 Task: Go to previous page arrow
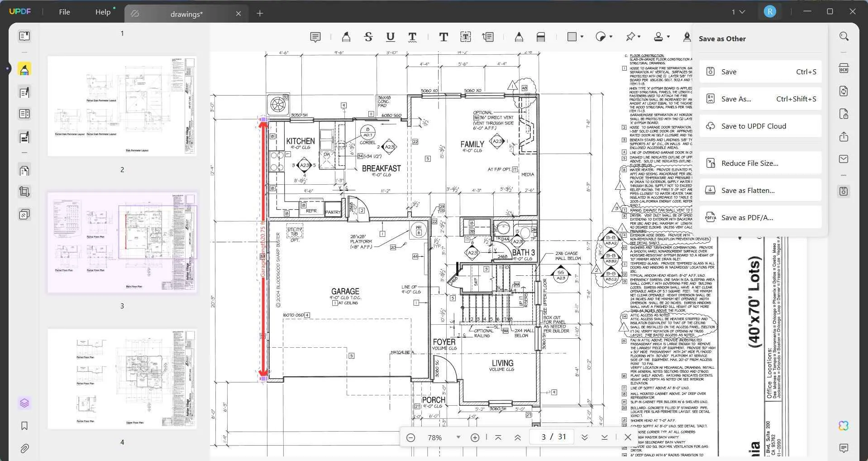(518, 437)
